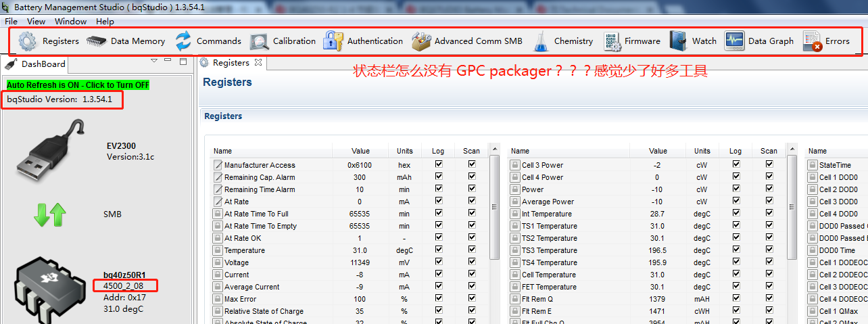Open the Firmware tool
The width and height of the screenshot is (868, 324).
[x=632, y=41]
